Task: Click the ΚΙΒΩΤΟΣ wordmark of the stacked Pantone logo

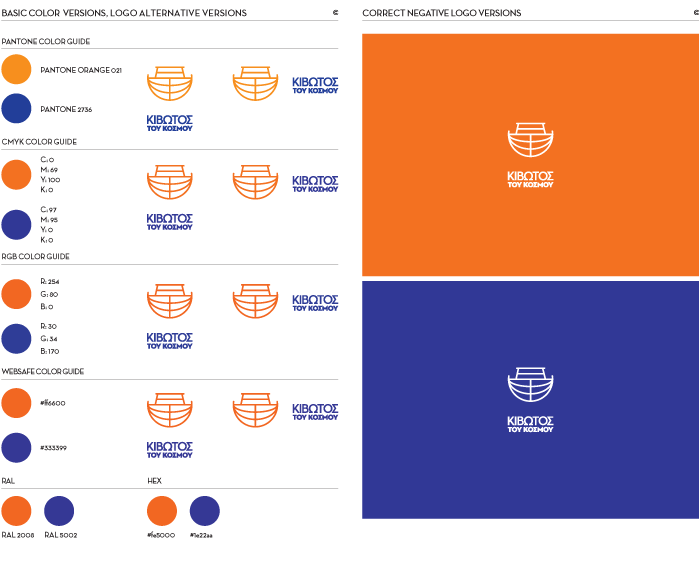Action: [x=170, y=120]
